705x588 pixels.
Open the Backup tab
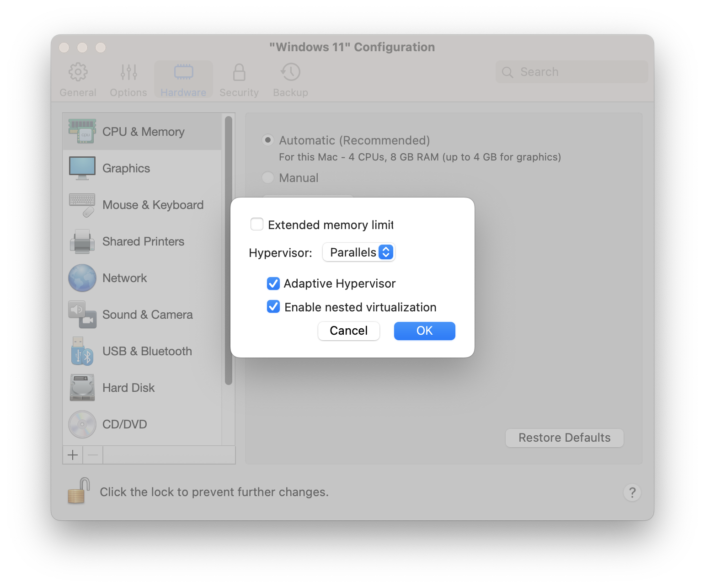(290, 80)
